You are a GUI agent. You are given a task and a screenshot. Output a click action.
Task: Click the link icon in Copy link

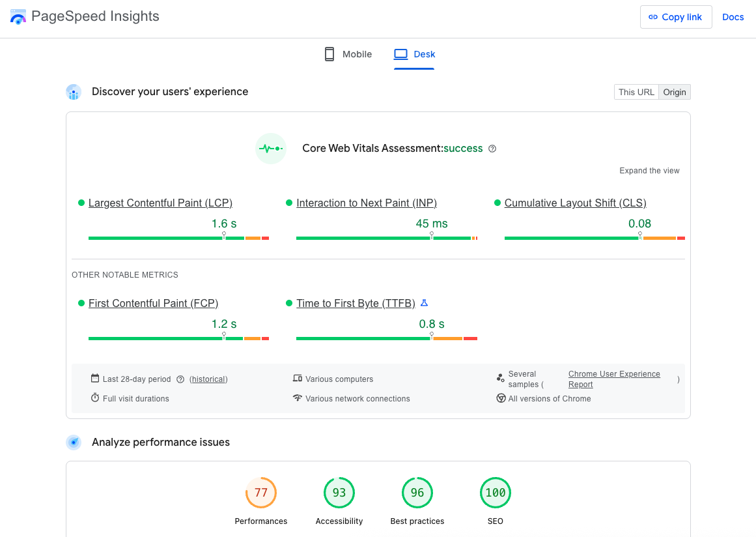(x=653, y=18)
